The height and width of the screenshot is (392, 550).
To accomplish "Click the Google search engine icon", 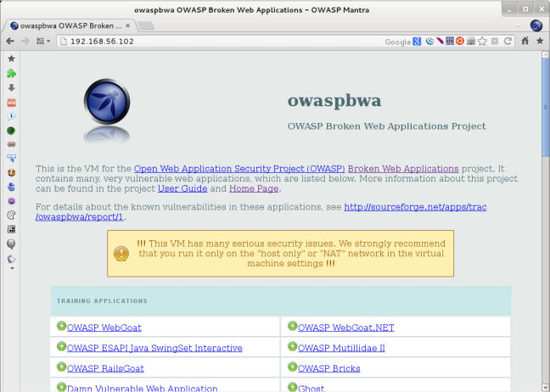I will 417,41.
